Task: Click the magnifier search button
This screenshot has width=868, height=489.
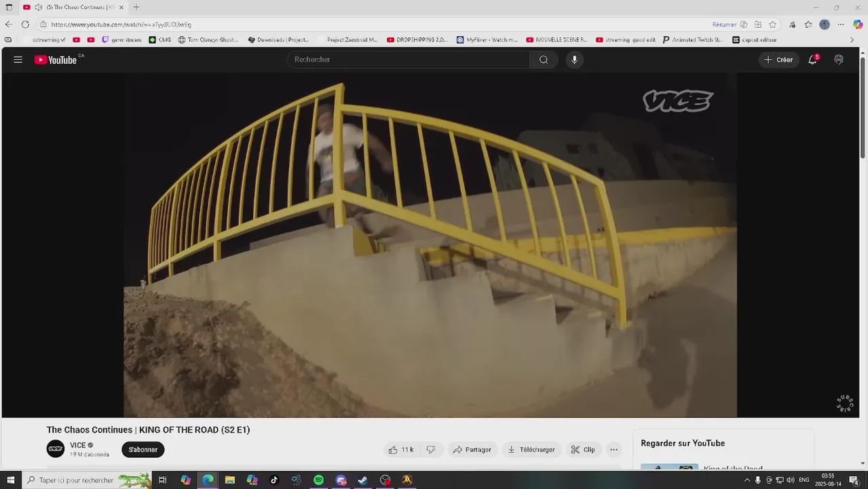Action: (x=544, y=60)
